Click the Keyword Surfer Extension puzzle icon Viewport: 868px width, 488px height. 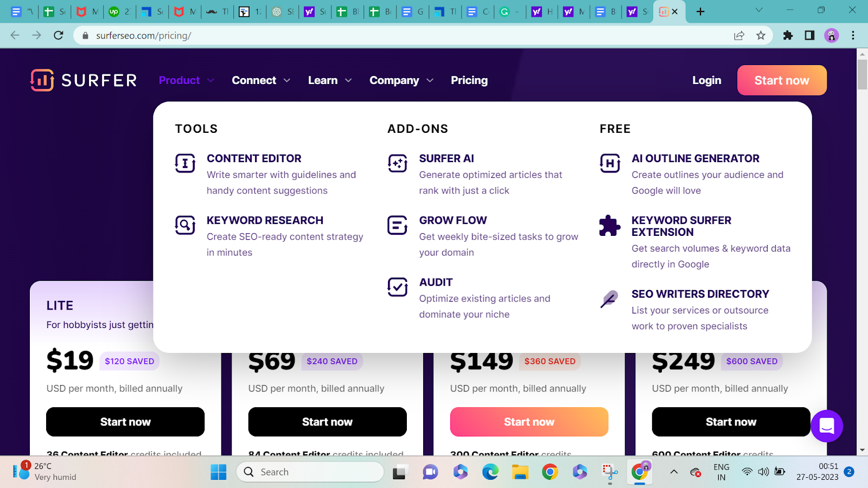[610, 226]
